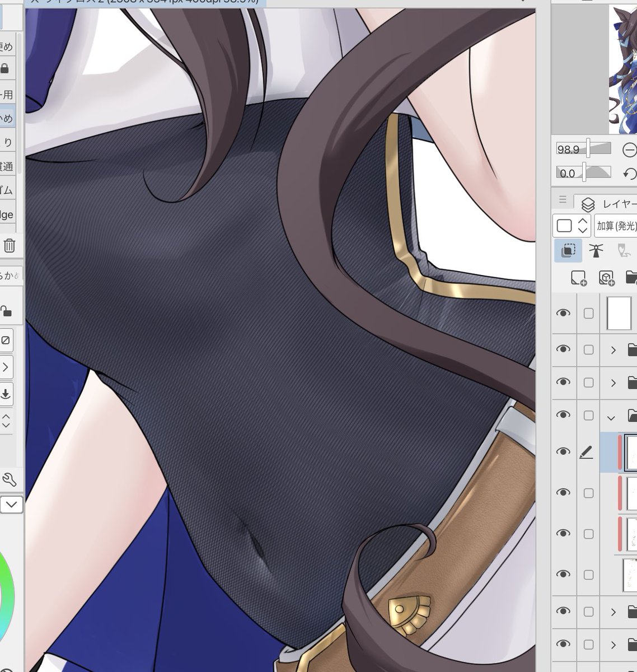Image resolution: width=637 pixels, height=672 pixels.
Task: Click the download arrow icon in left panel
Action: [6, 394]
